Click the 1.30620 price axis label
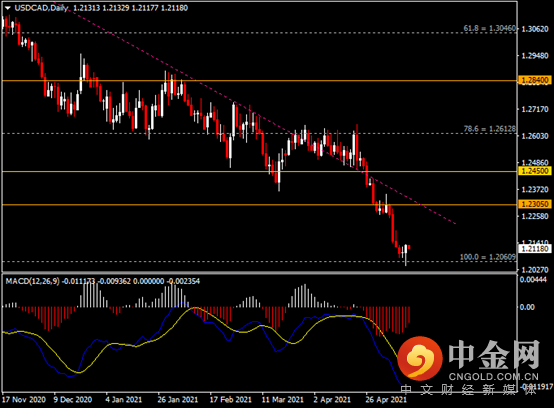The width and height of the screenshot is (554, 408). tap(535, 29)
